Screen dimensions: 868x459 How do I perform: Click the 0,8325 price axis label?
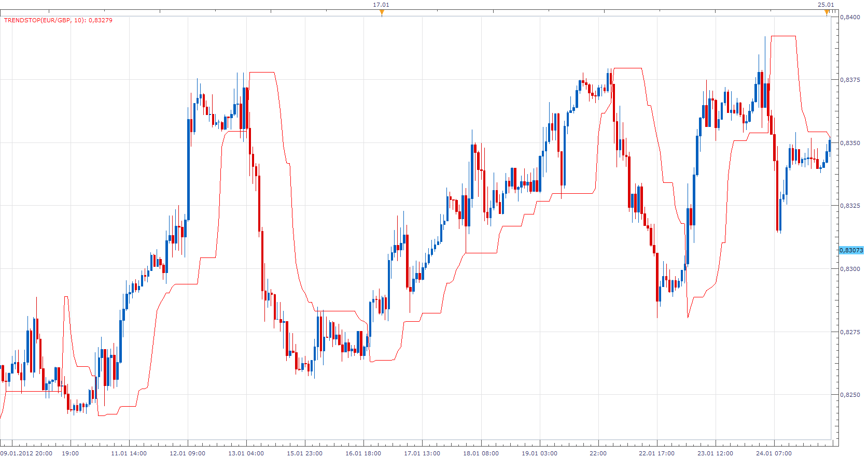coord(850,206)
